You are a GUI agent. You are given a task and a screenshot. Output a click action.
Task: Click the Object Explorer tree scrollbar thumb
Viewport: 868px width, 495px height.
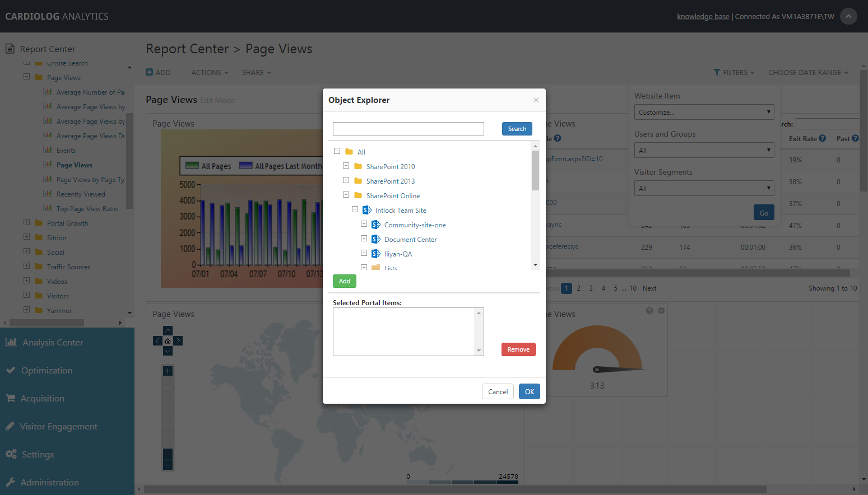point(535,170)
